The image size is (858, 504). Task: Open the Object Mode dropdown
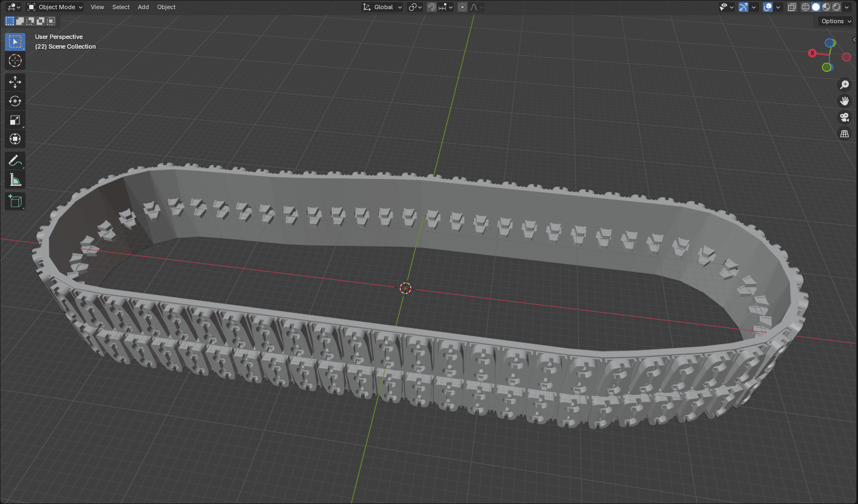point(55,7)
